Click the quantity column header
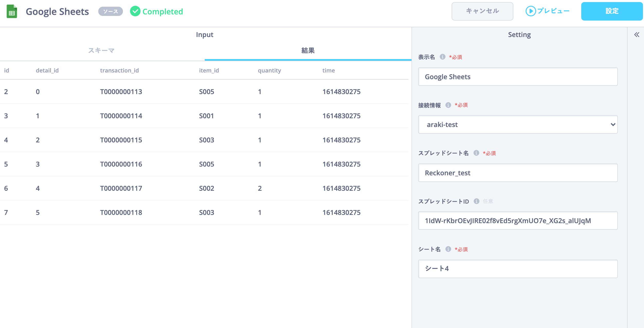The width and height of the screenshot is (644, 328). point(269,70)
